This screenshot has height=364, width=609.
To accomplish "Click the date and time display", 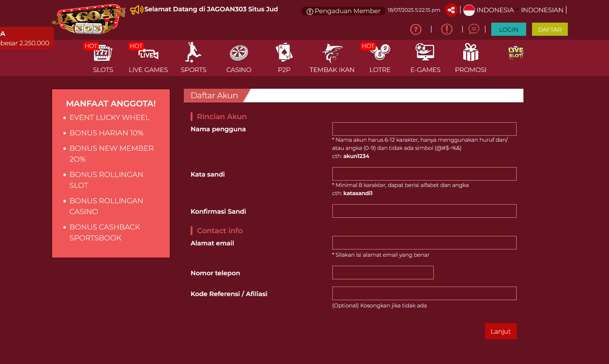I will pos(414,10).
